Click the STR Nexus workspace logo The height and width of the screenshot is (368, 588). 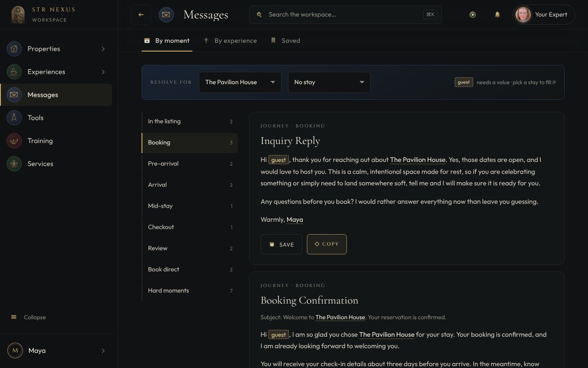(x=18, y=15)
